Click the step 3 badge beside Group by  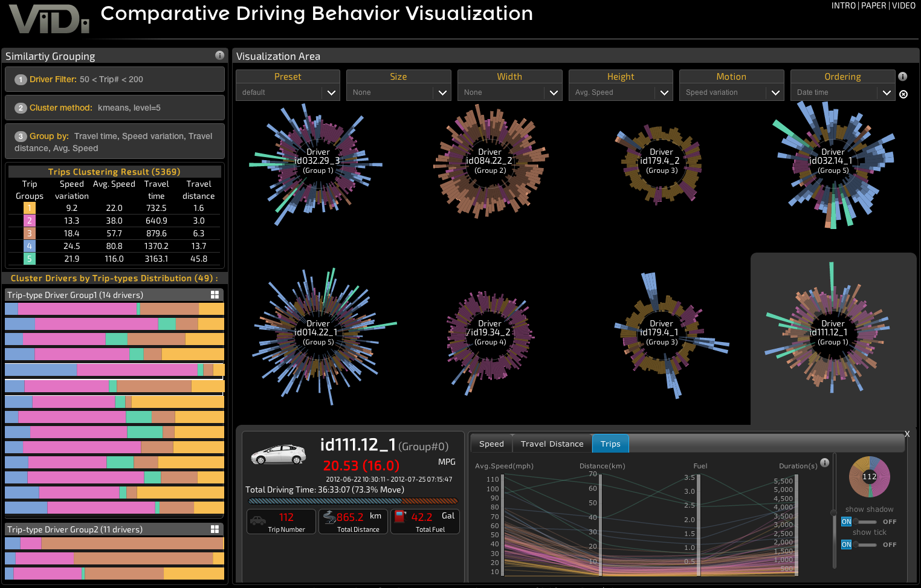pyautogui.click(x=21, y=137)
